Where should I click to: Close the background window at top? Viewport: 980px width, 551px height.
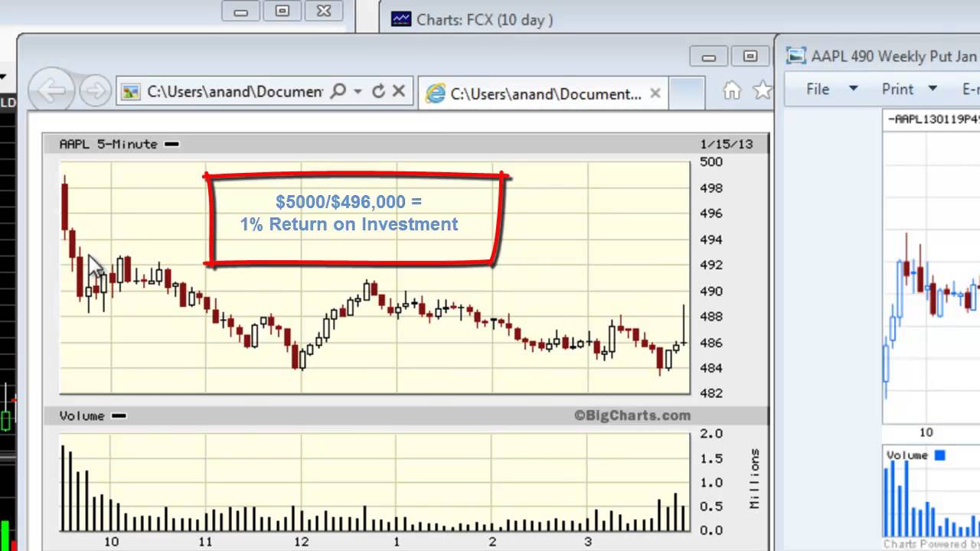[x=324, y=11]
